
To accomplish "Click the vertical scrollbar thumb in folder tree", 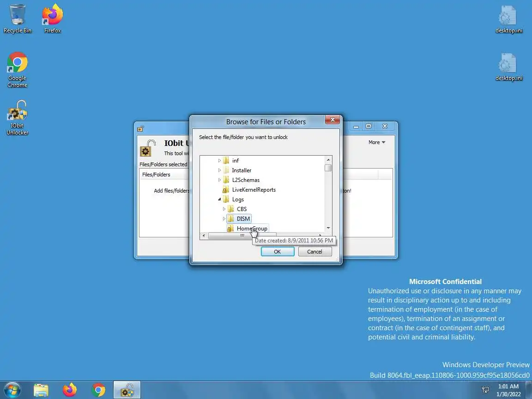I will point(328,168).
